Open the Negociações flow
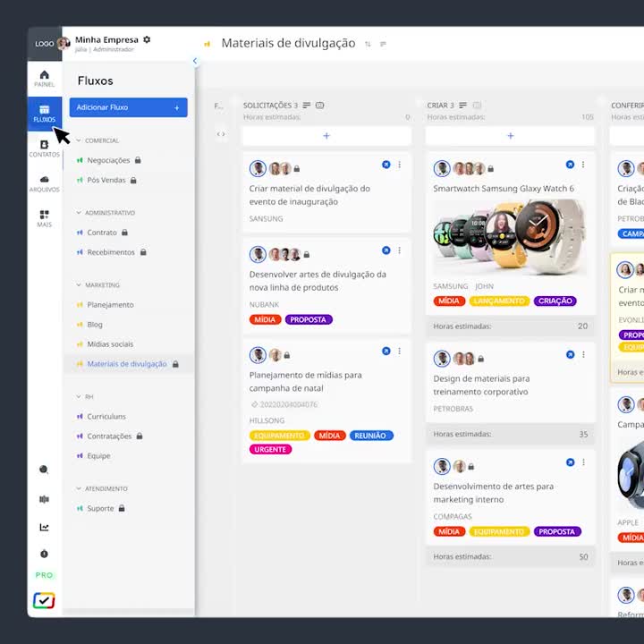 [108, 160]
